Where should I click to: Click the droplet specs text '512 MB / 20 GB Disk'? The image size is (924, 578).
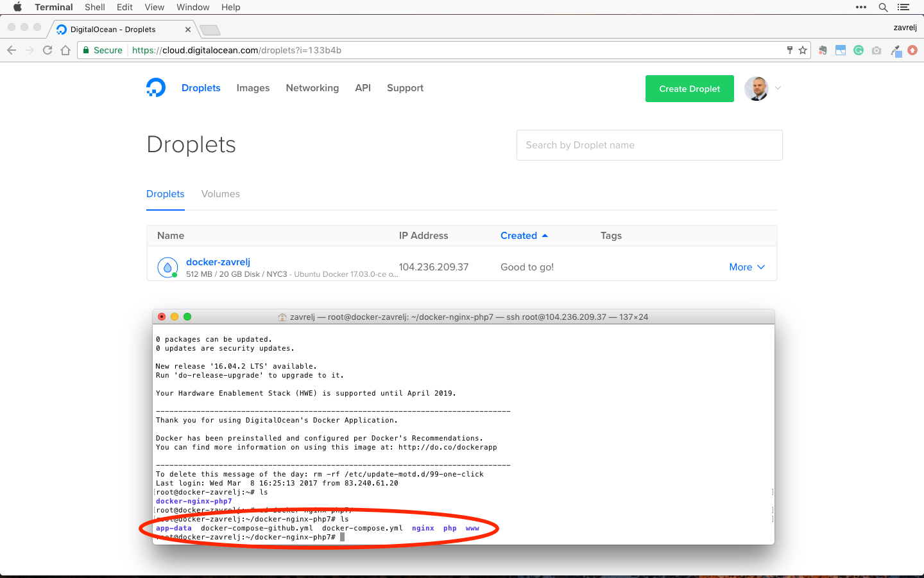tap(223, 274)
